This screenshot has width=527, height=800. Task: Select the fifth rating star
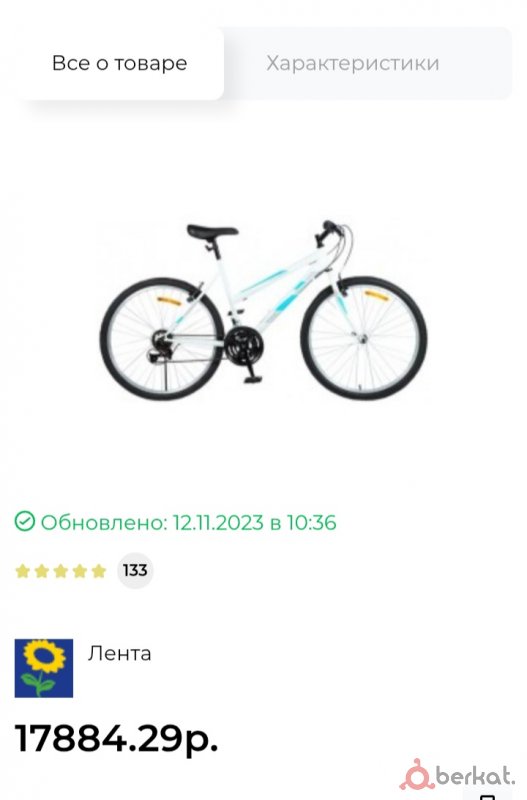pos(98,570)
